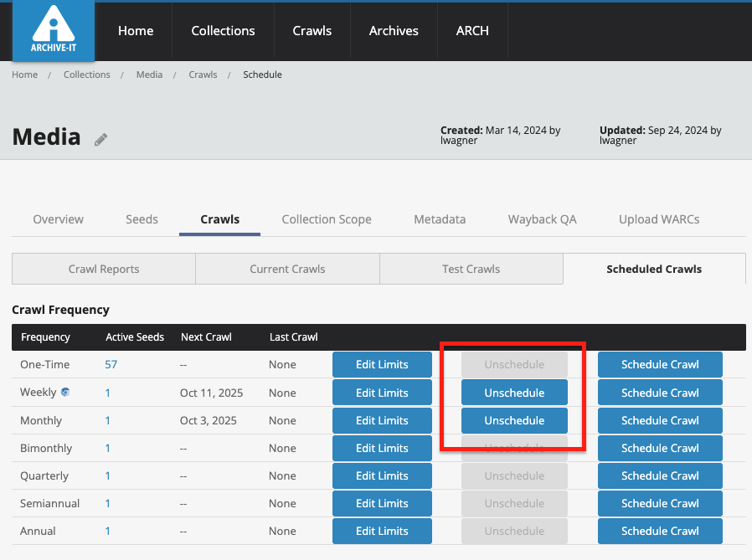Unschedule the Weekly crawl
Screen dimensions: 752x560
click(514, 393)
